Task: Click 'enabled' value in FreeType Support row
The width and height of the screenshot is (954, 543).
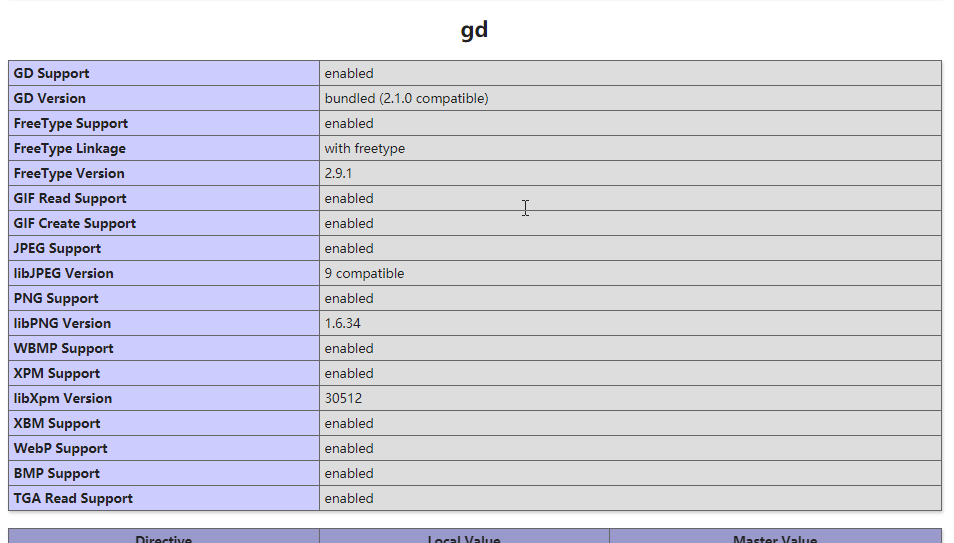Action: click(349, 123)
